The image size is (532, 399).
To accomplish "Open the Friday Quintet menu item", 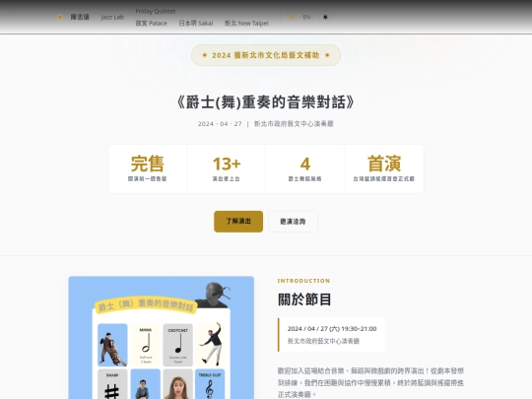I will 156,11.
